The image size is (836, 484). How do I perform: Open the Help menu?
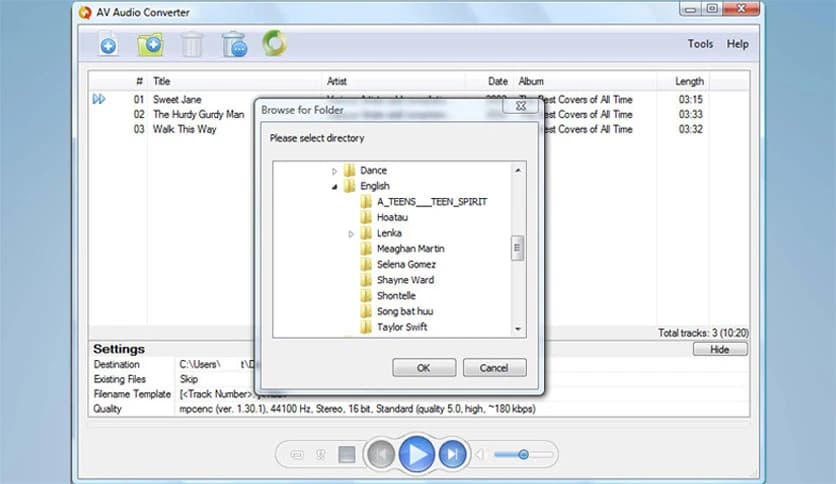(737, 44)
